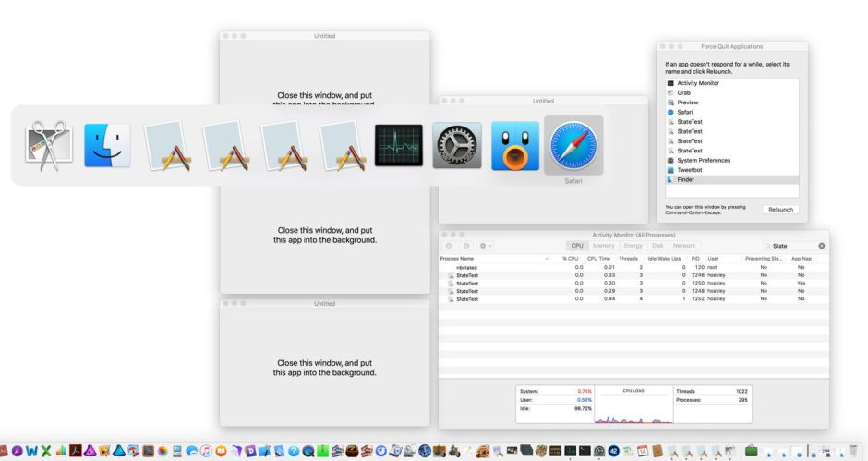Select Grab in Force Quit list
This screenshot has width=868, height=461.
coord(732,92)
